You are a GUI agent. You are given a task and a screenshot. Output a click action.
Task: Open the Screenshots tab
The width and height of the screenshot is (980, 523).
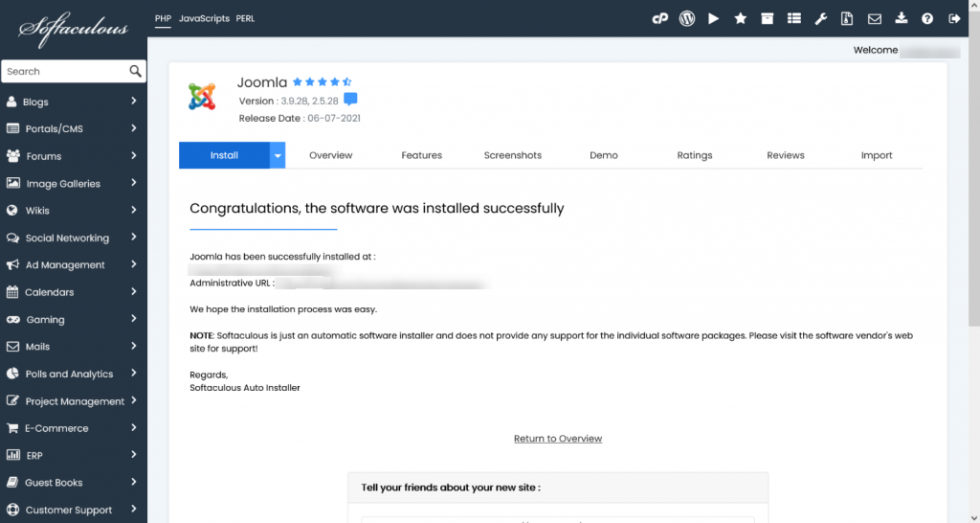(513, 155)
